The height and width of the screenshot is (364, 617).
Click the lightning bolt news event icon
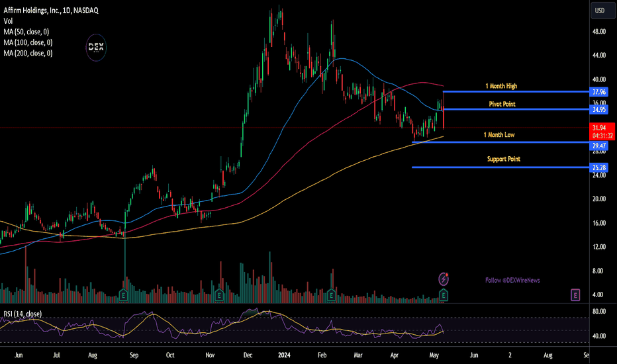coord(444,279)
